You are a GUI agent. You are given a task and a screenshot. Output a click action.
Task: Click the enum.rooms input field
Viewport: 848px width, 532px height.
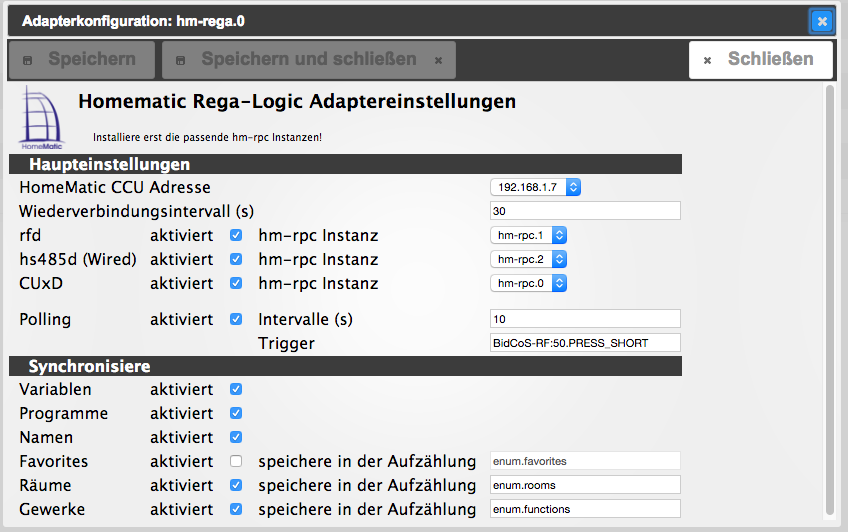(585, 485)
